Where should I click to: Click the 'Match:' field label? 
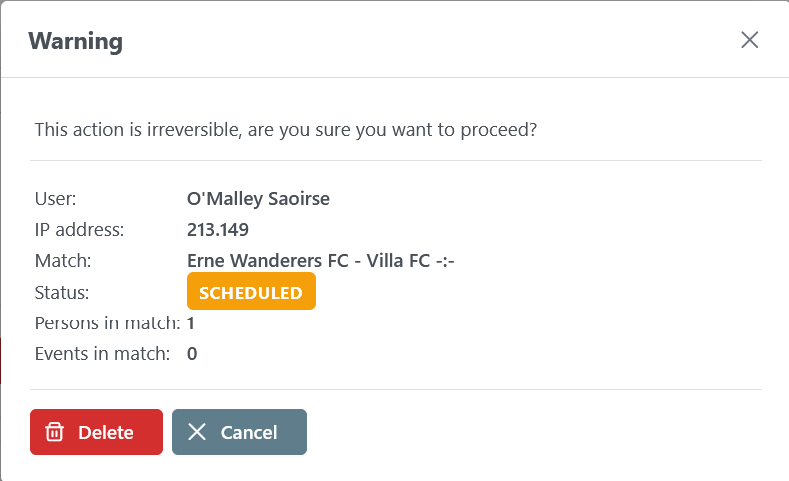pyautogui.click(x=63, y=261)
